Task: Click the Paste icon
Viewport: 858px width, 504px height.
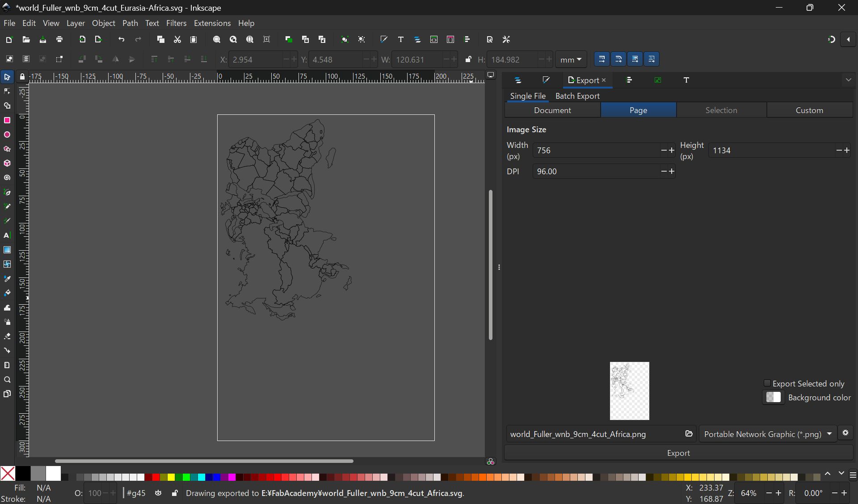Action: pos(193,40)
